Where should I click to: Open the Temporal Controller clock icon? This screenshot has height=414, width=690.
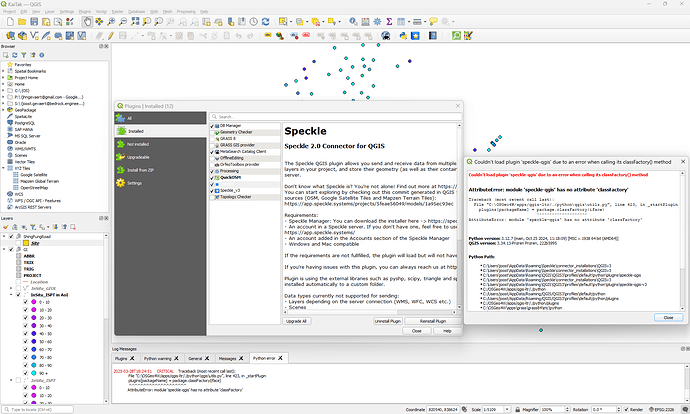pos(253,22)
